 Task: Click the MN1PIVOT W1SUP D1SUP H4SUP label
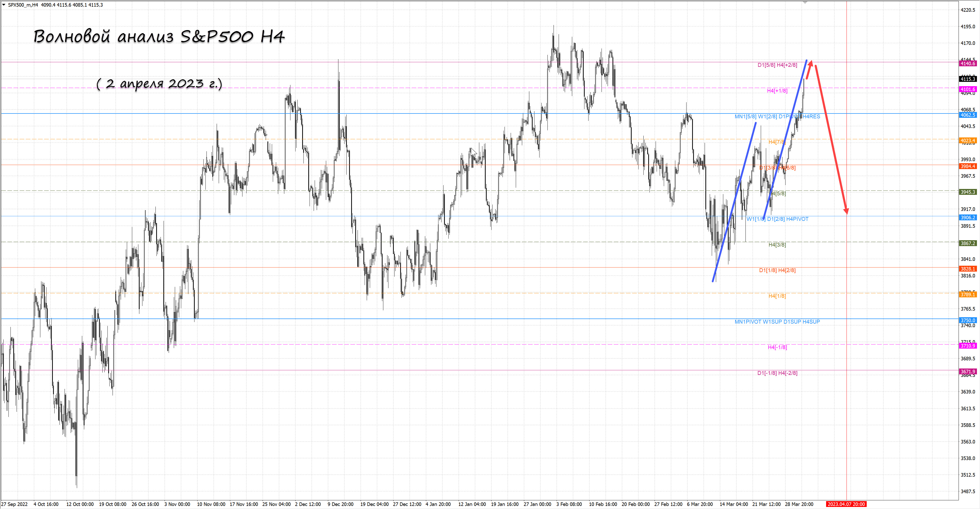777,322
